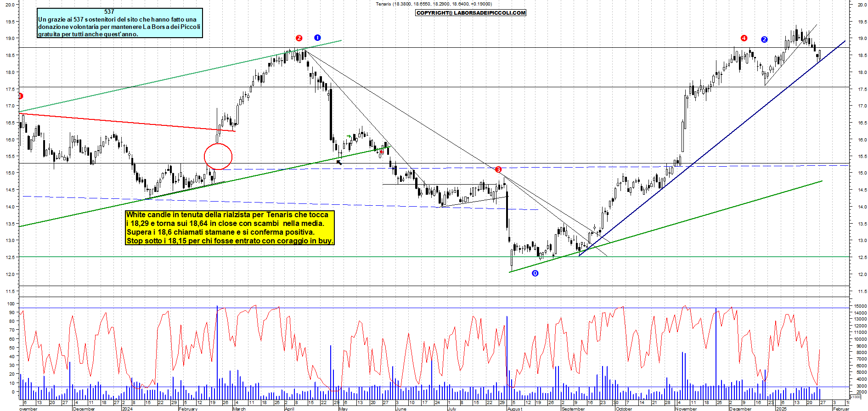Image resolution: width=868 pixels, height=411 pixels.
Task: Click the left-axis price label 12.5
Action: tap(10, 258)
